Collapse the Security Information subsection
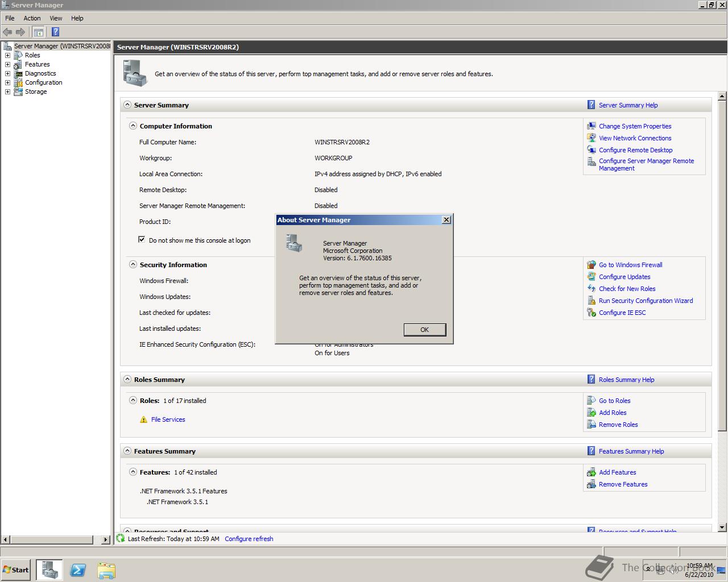The height and width of the screenshot is (582, 728). [133, 264]
